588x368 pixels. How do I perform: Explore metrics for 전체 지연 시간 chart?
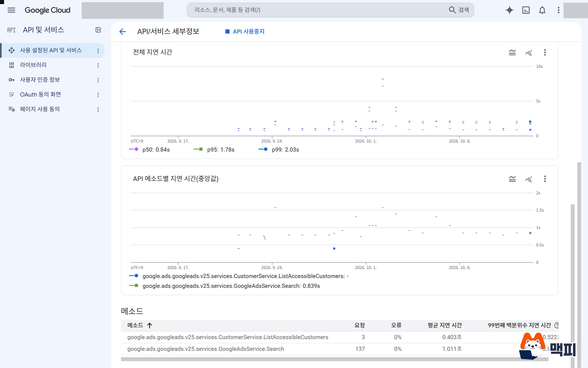(528, 52)
